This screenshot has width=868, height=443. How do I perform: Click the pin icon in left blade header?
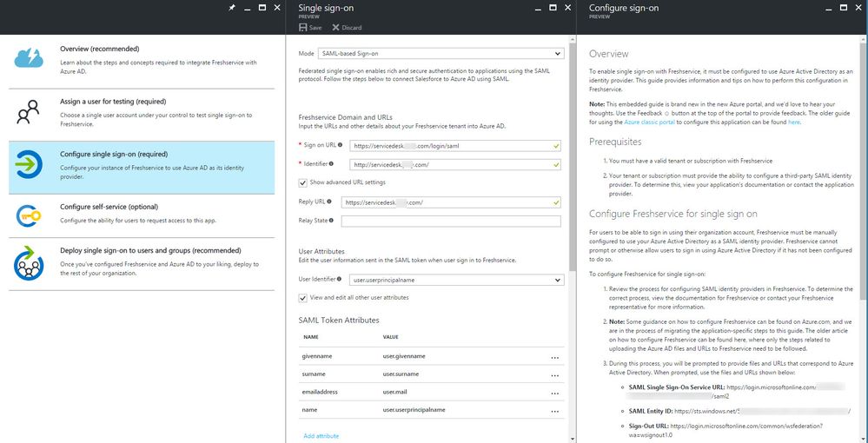(233, 8)
